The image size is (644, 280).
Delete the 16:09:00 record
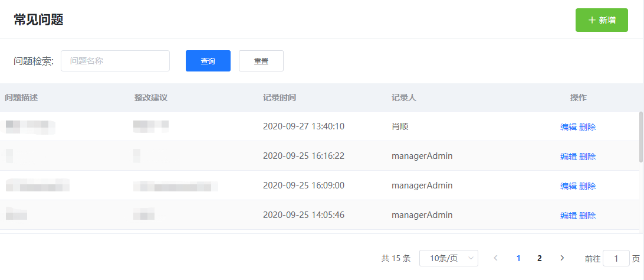(x=587, y=186)
